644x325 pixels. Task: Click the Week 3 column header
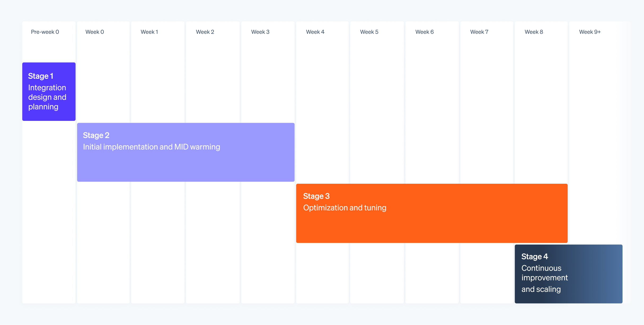point(260,32)
